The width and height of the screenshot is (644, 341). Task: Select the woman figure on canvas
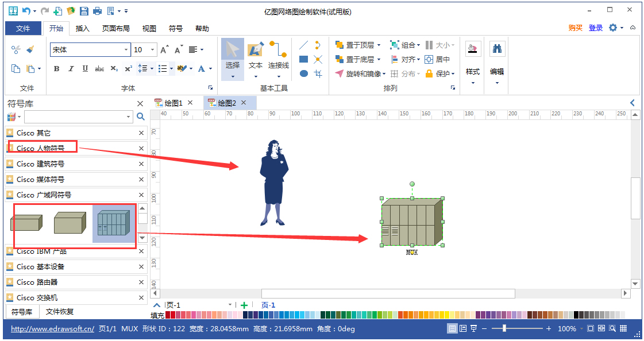(x=274, y=183)
